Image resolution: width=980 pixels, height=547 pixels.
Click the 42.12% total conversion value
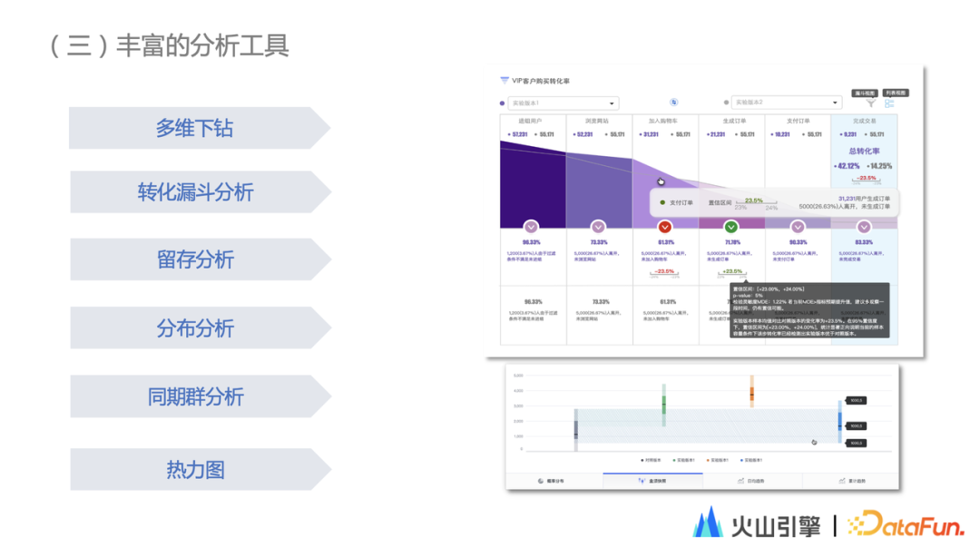point(848,166)
